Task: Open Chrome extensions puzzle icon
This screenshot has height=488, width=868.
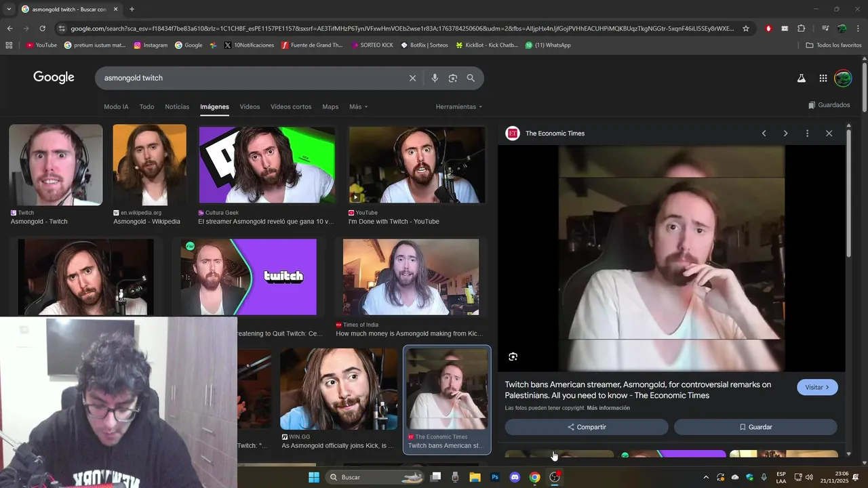Action: [x=802, y=28]
